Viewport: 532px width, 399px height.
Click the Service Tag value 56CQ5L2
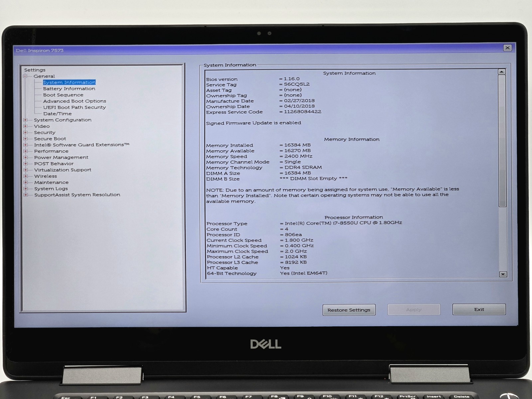[297, 84]
